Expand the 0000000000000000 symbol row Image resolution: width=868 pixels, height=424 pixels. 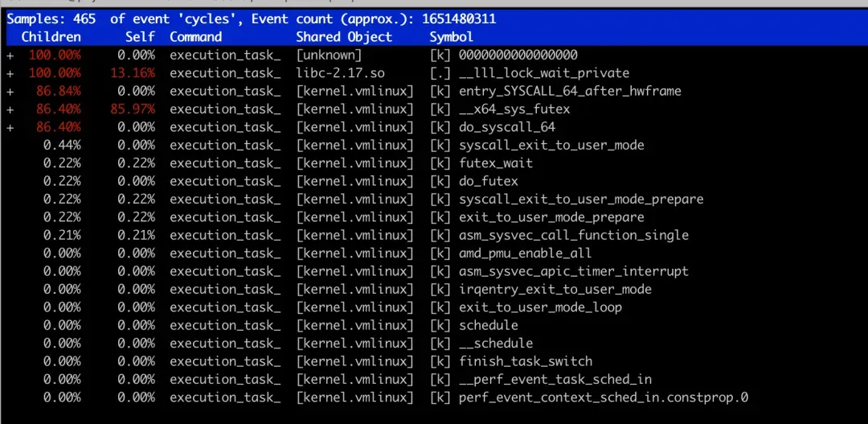click(x=10, y=56)
